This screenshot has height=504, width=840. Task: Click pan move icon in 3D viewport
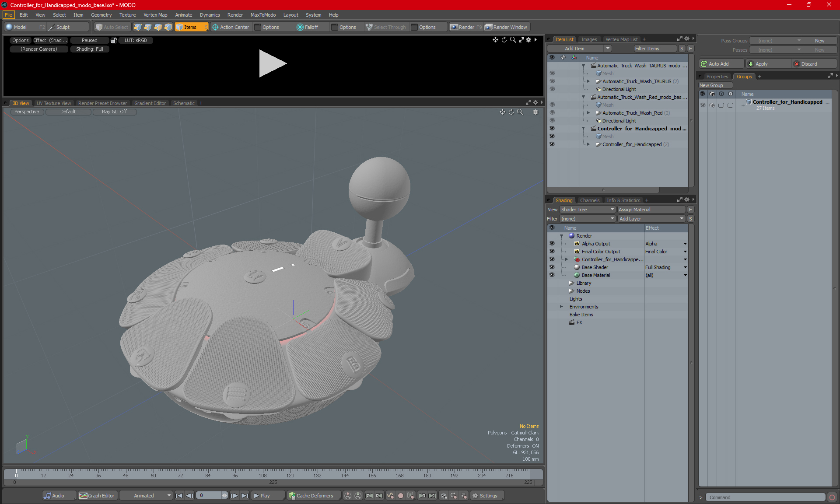click(502, 112)
